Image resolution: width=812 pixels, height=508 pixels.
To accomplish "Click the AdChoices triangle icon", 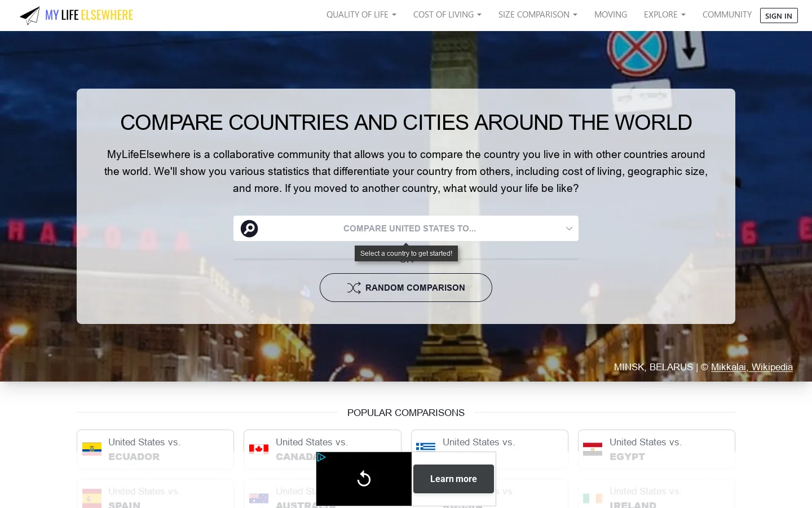I will [321, 457].
